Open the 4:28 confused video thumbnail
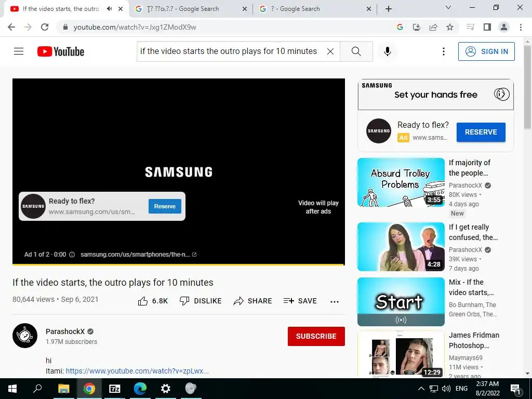The height and width of the screenshot is (399, 532). [401, 247]
